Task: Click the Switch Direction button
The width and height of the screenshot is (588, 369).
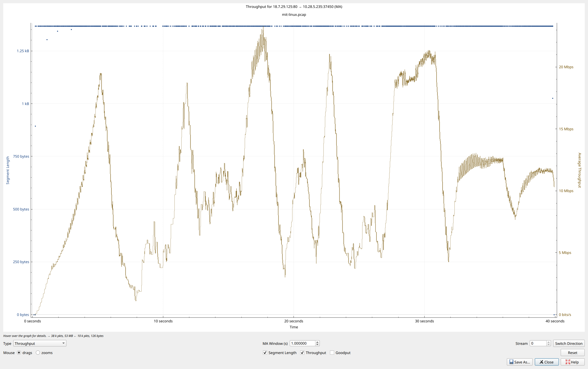Action: click(569, 343)
